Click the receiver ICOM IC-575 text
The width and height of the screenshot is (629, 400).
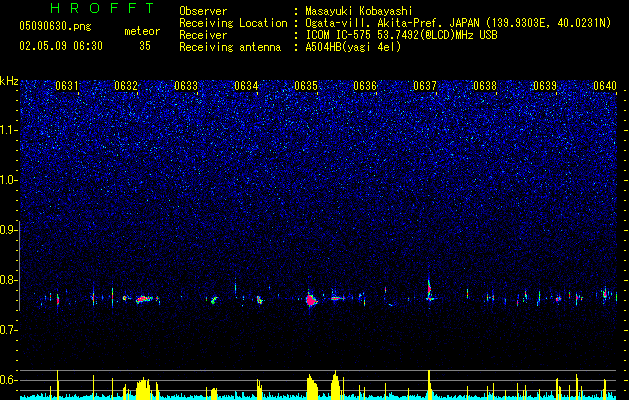(401, 35)
